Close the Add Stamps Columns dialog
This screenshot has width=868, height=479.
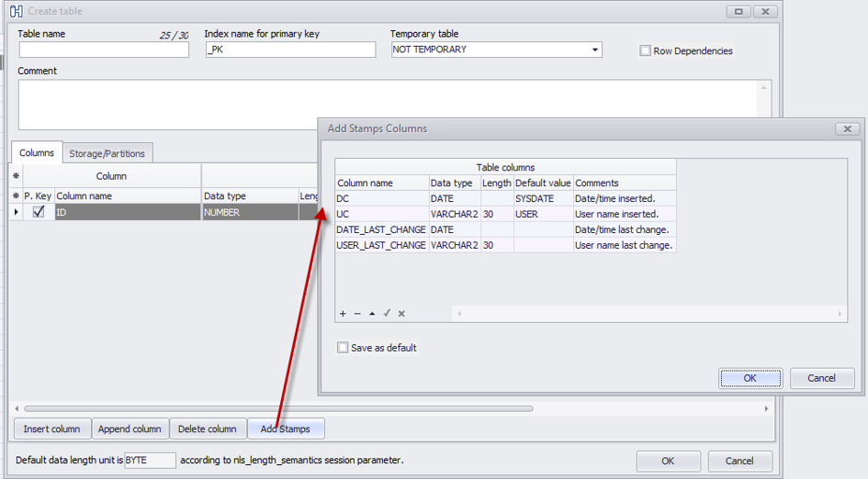click(x=847, y=129)
